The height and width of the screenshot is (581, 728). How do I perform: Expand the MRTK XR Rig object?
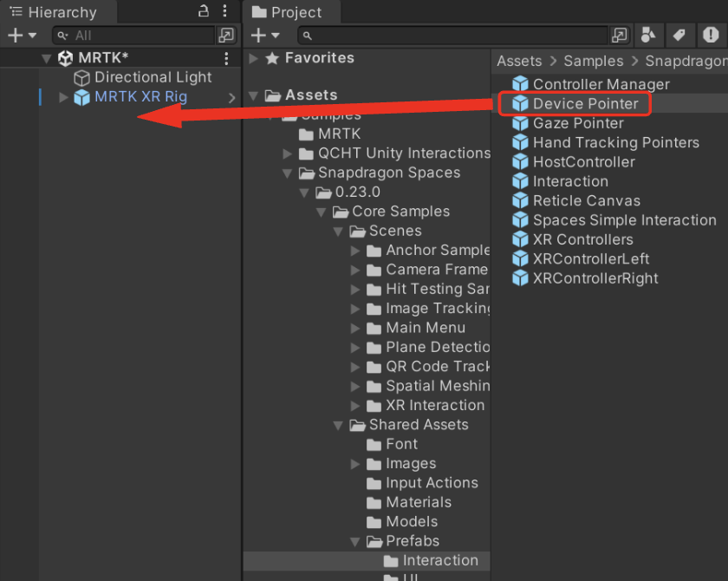click(63, 97)
